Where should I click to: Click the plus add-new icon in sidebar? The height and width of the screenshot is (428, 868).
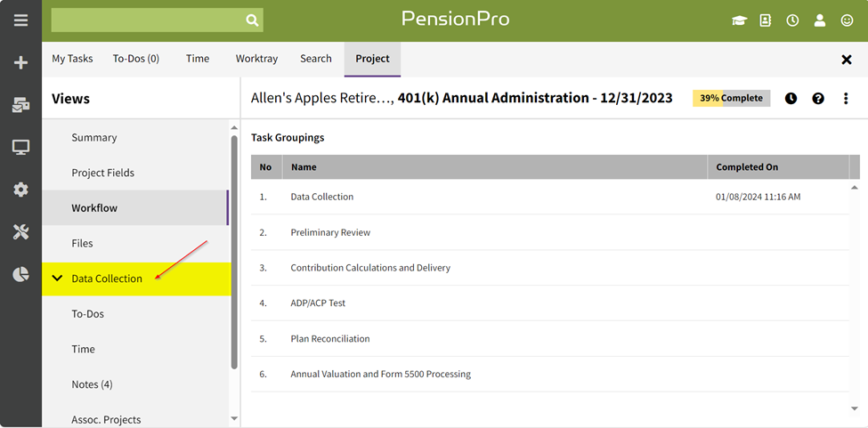[x=20, y=63]
